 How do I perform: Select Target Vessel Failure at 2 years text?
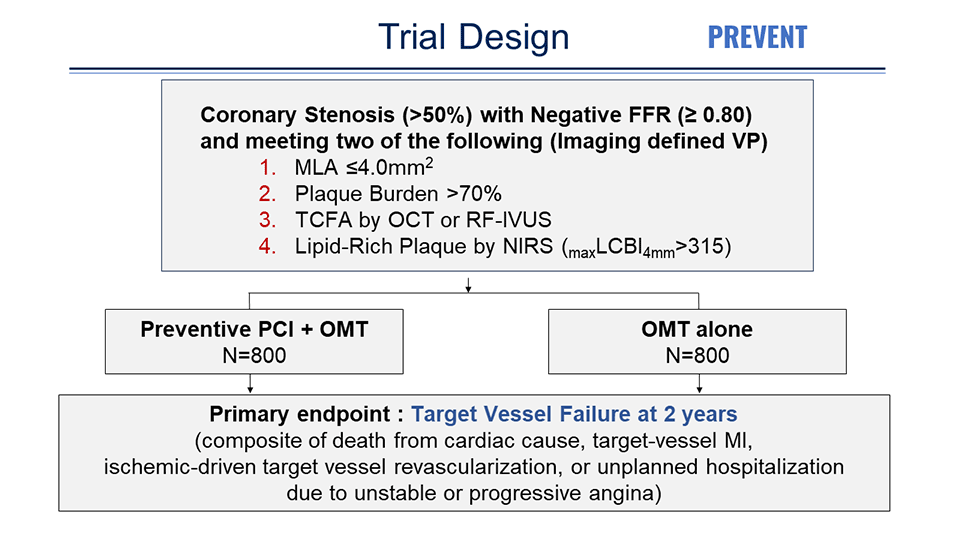574,414
